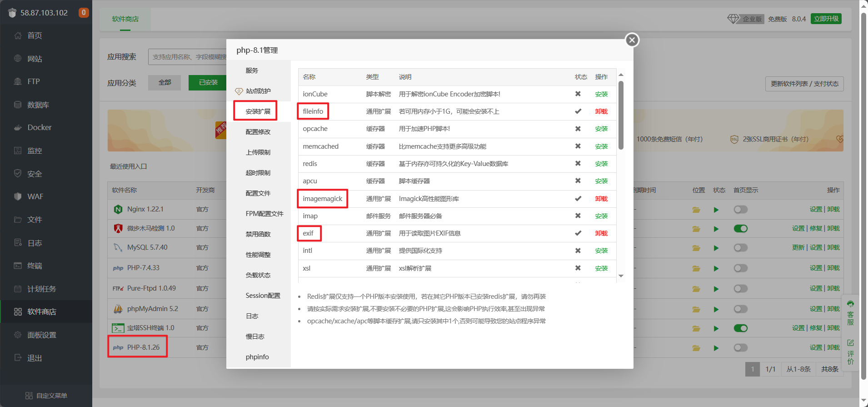The height and width of the screenshot is (407, 868).
Task: Toggle homepage display for MySQL 5.7.40
Action: 740,248
